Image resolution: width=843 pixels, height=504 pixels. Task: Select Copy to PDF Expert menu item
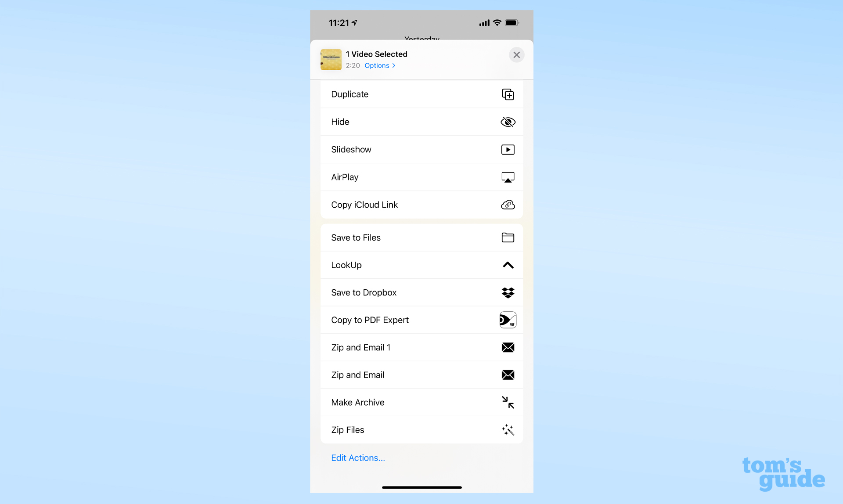(421, 320)
